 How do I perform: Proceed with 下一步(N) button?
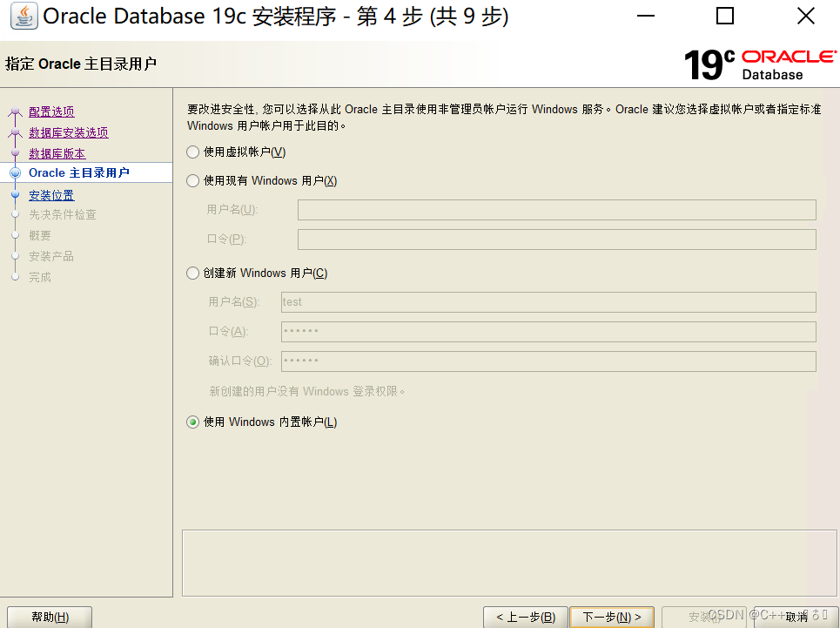tap(612, 618)
